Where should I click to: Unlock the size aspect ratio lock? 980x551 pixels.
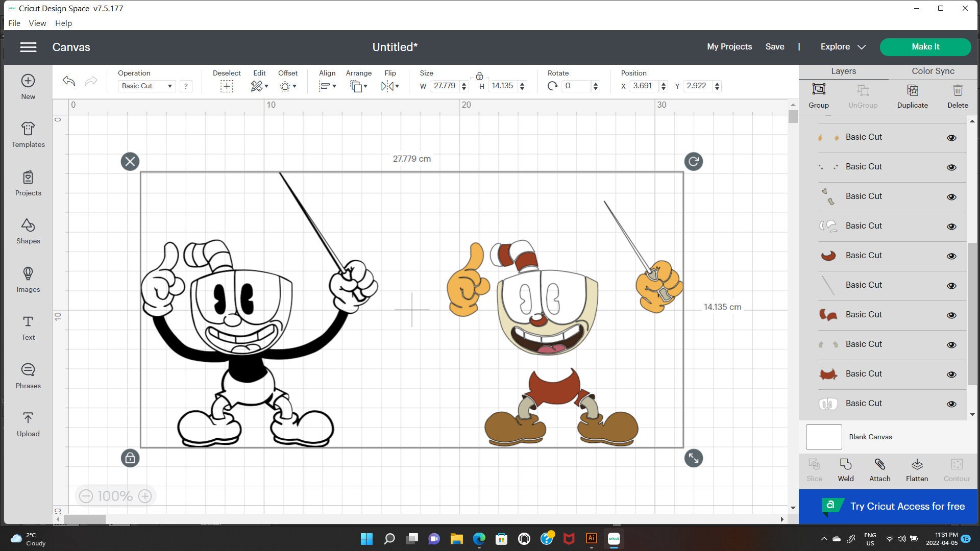coord(479,76)
